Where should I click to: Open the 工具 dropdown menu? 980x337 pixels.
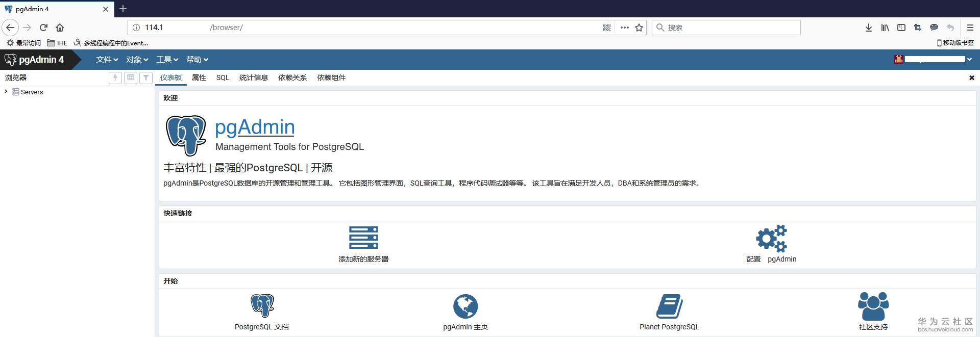coord(167,60)
